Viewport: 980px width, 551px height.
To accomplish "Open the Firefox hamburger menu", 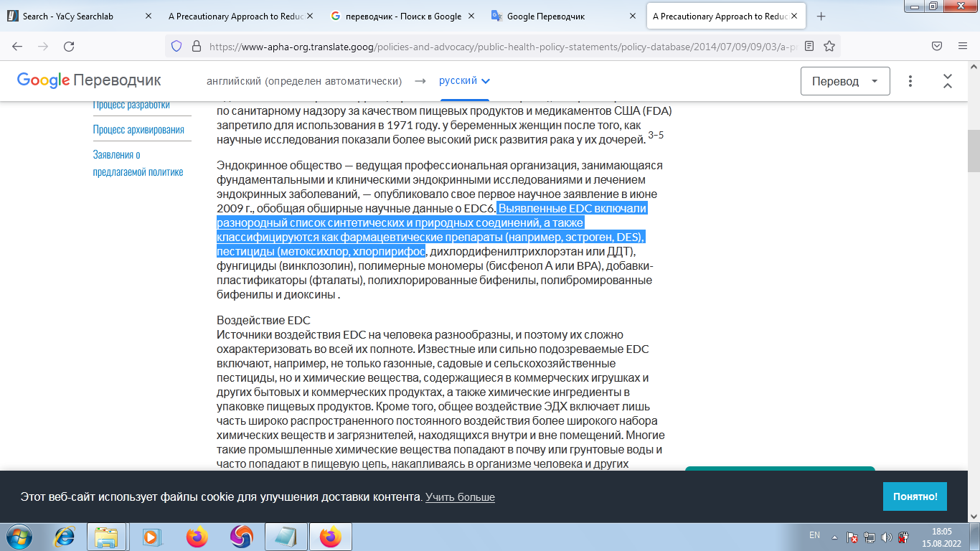I will [x=963, y=46].
